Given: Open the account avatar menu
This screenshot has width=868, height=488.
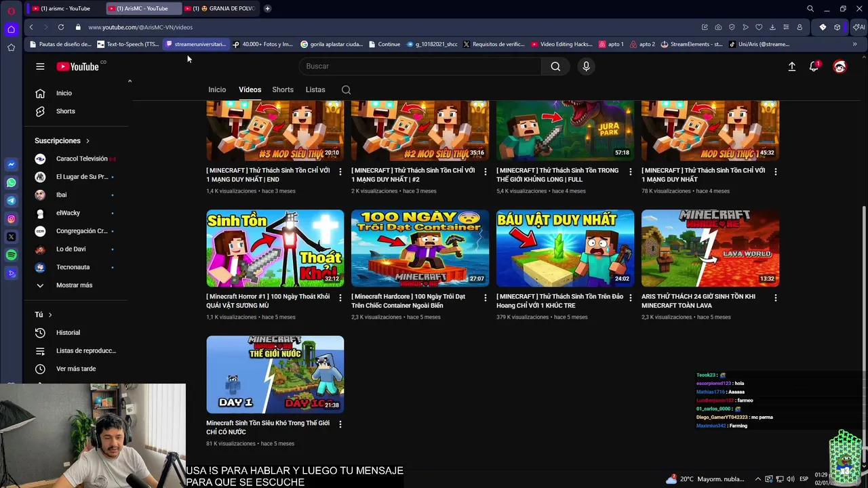Looking at the screenshot, I should tap(840, 66).
